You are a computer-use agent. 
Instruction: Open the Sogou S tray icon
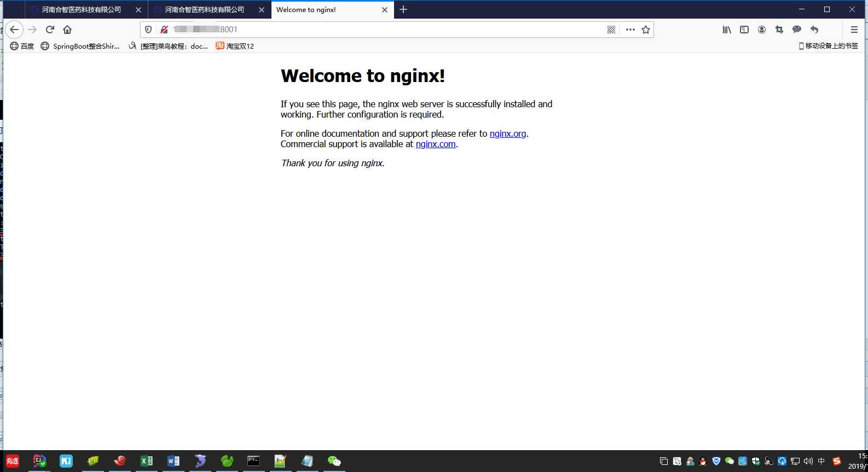coord(836,461)
